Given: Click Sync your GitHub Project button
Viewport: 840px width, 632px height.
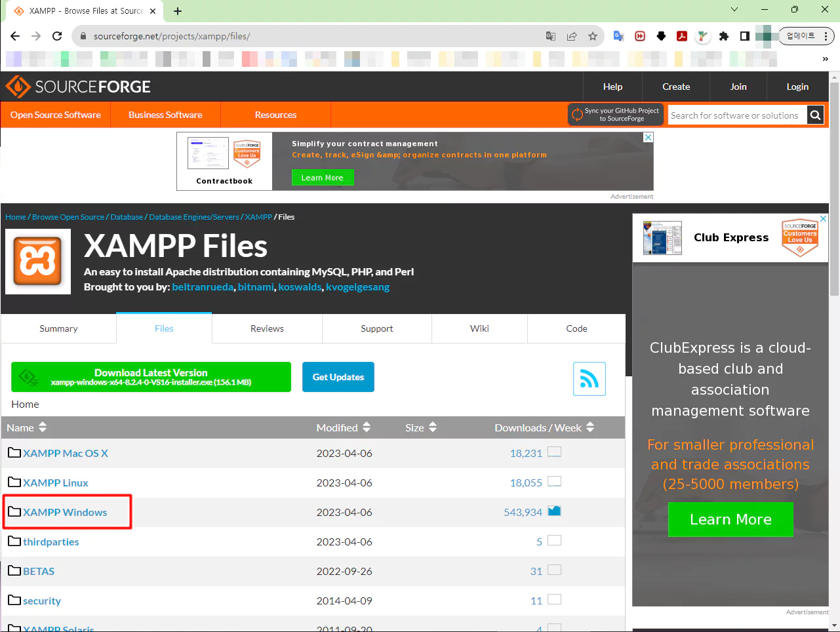Looking at the screenshot, I should 616,115.
